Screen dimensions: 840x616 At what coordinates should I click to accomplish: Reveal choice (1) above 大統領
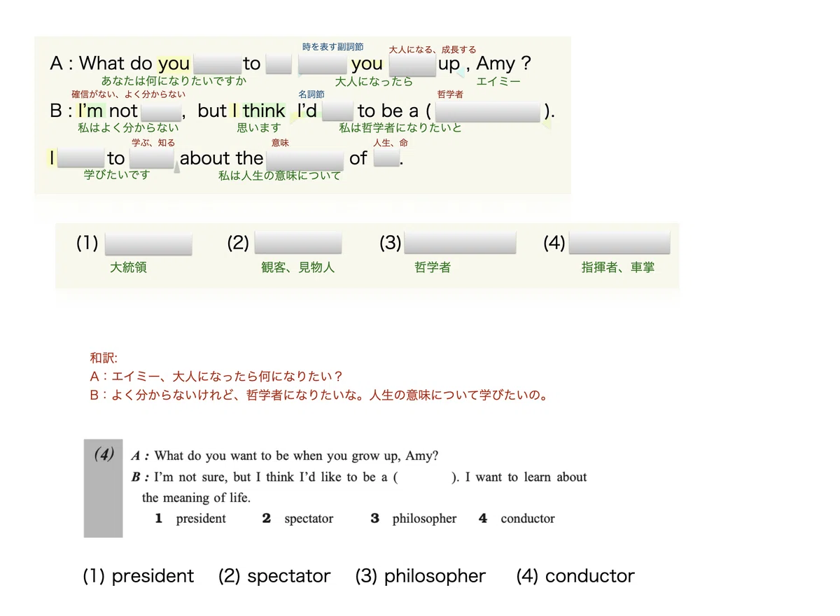(148, 244)
